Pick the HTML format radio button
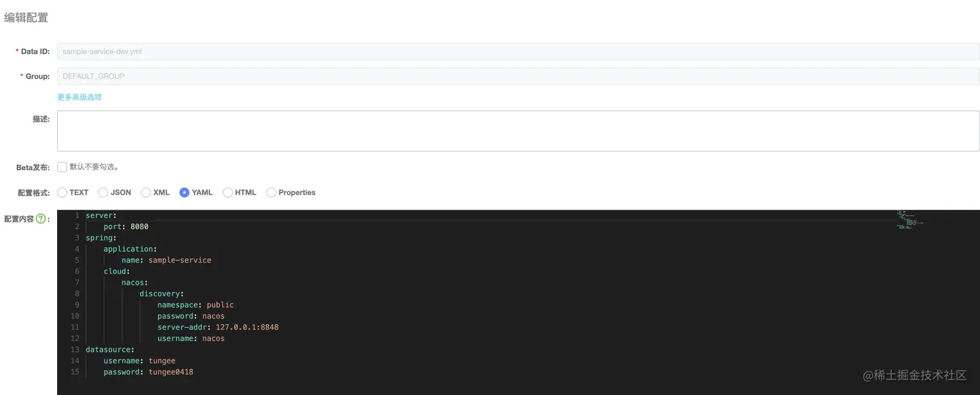The image size is (980, 395). click(x=227, y=193)
